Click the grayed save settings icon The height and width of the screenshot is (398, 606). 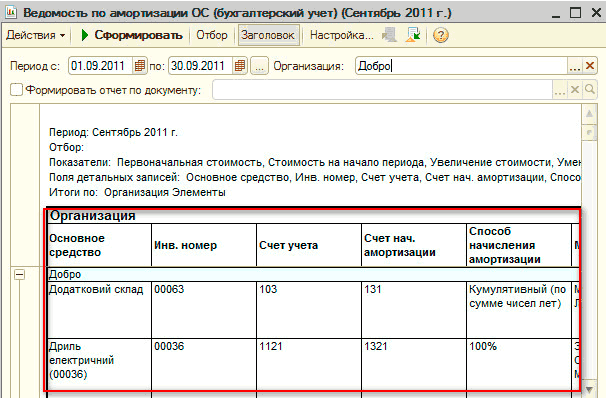coord(389,35)
